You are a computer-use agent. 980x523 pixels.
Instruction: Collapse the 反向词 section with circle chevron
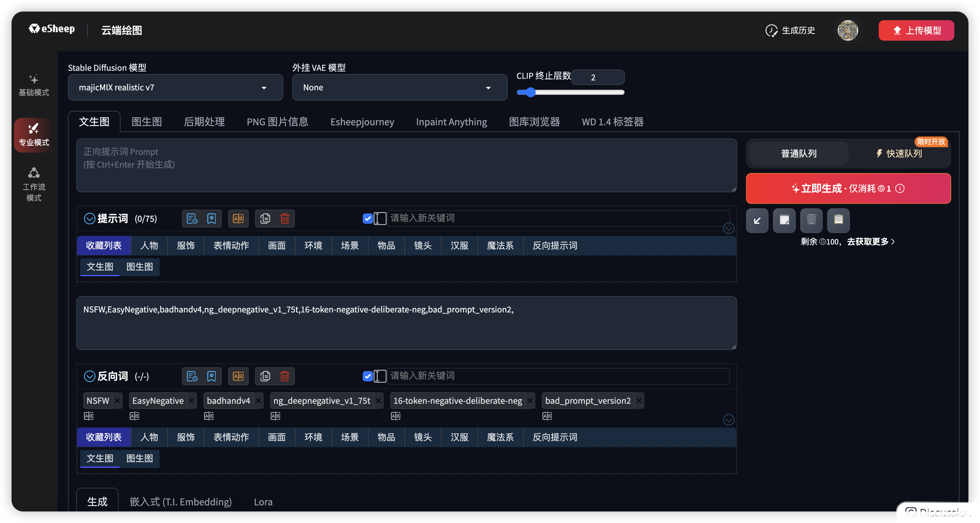point(89,376)
